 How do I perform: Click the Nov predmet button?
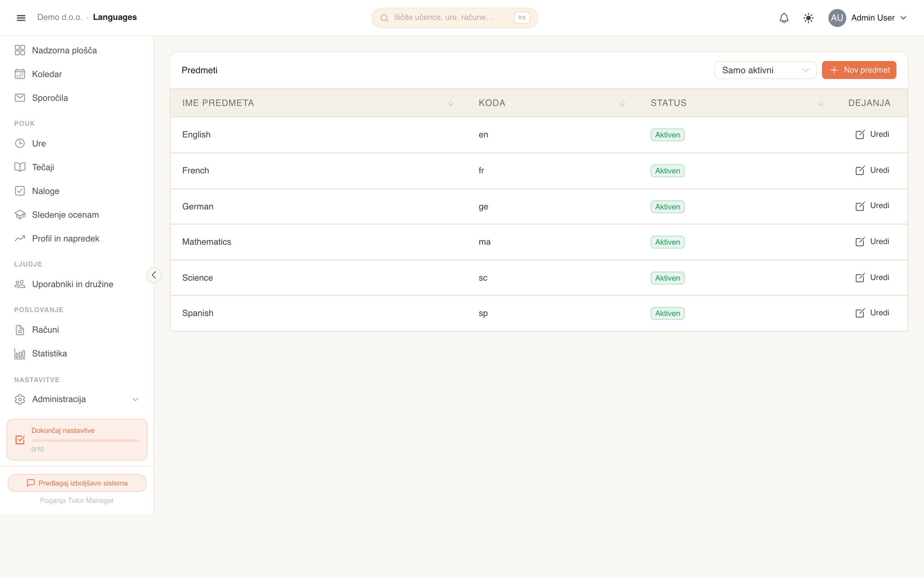(x=859, y=70)
